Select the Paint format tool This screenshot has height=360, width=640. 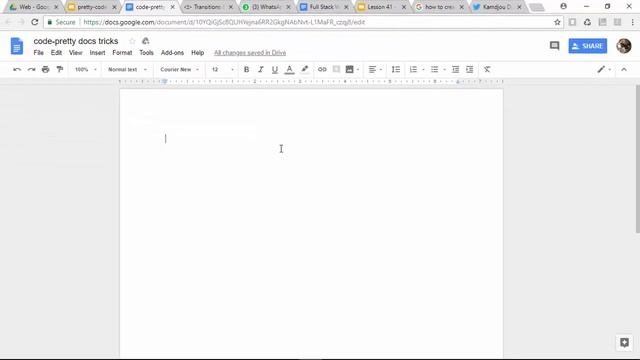(x=60, y=69)
